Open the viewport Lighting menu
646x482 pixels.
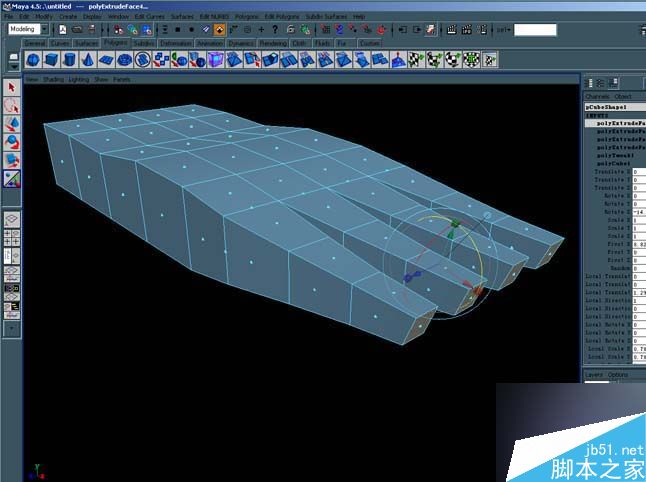(78, 79)
